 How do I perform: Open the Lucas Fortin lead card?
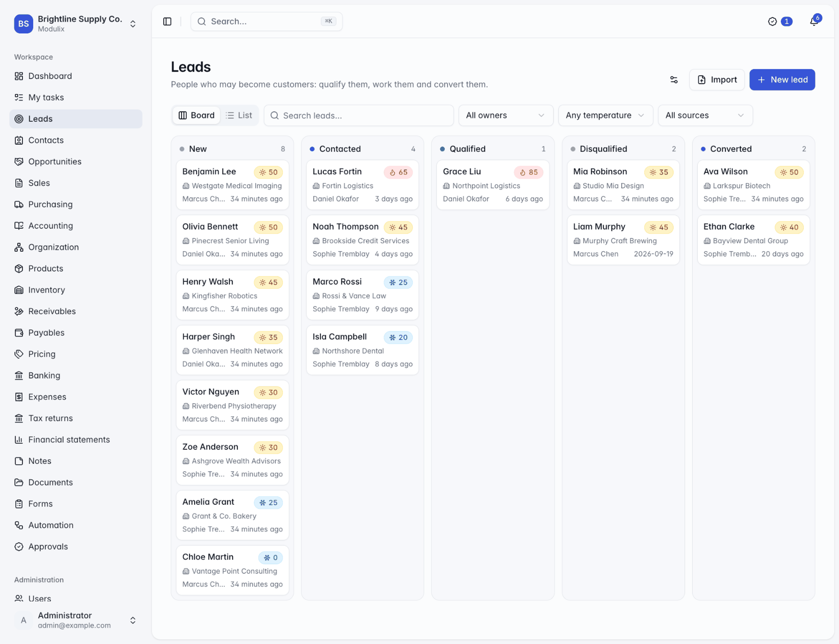tap(362, 185)
